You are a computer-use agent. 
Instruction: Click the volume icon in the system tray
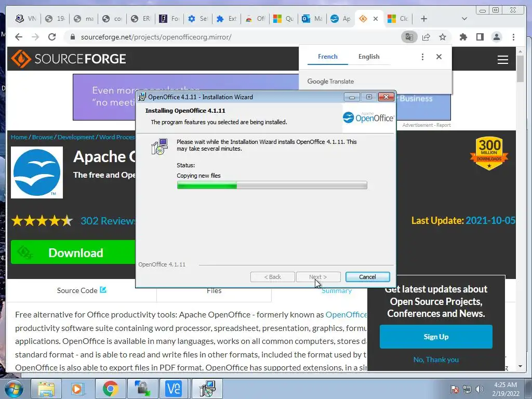pos(479,389)
